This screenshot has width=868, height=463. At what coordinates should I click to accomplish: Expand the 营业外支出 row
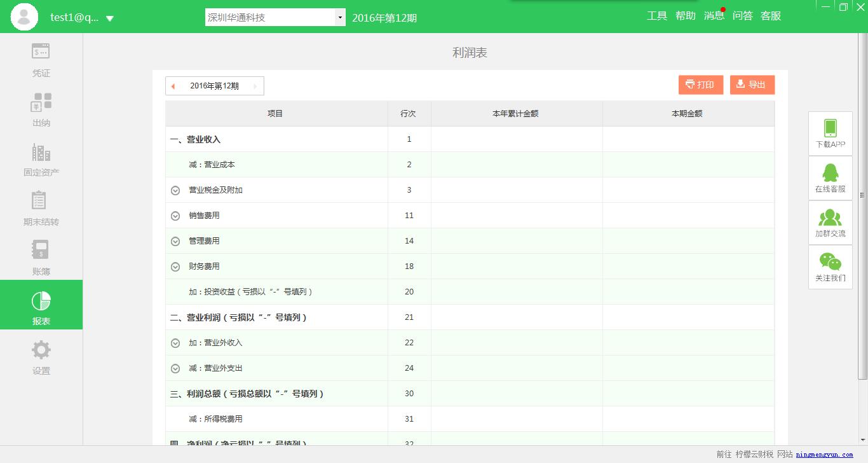(175, 368)
